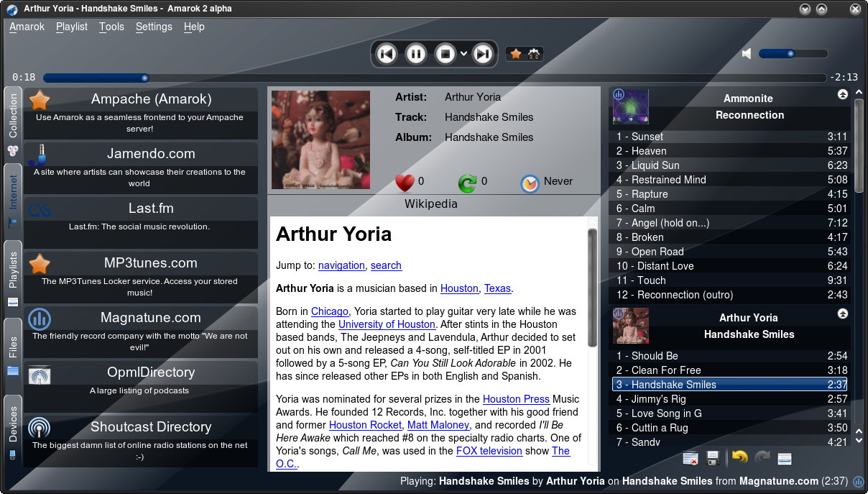Screen dimensions: 868x494
Task: Select track 3 - Liquid Sun
Action: click(730, 165)
